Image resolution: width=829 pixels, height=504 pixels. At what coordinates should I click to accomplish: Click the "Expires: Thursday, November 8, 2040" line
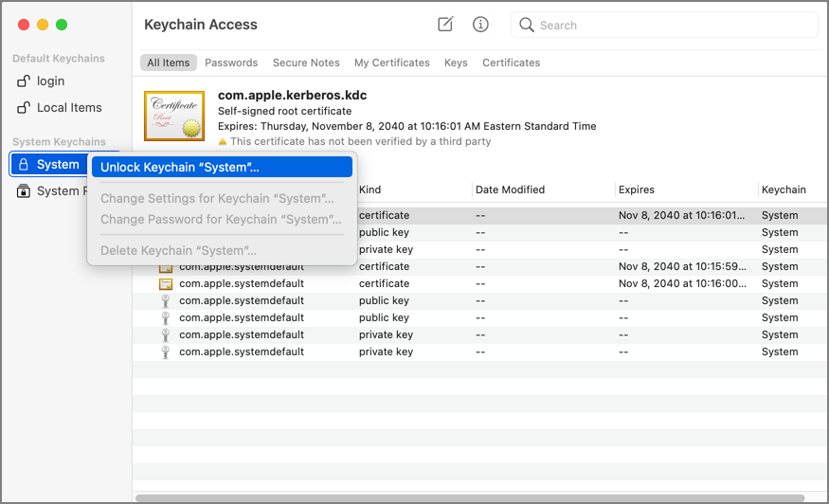point(407,126)
